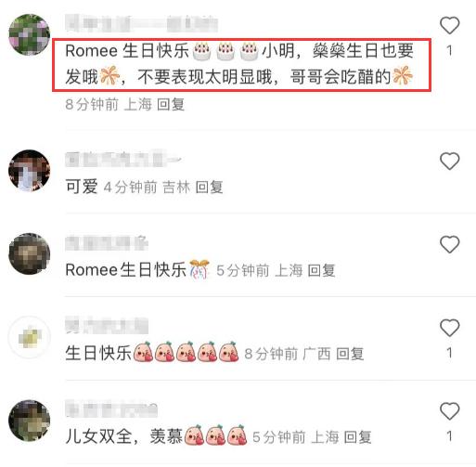Tap the like count under the 广西 comment's heart
Screen dimensions: 476x467
[450, 353]
